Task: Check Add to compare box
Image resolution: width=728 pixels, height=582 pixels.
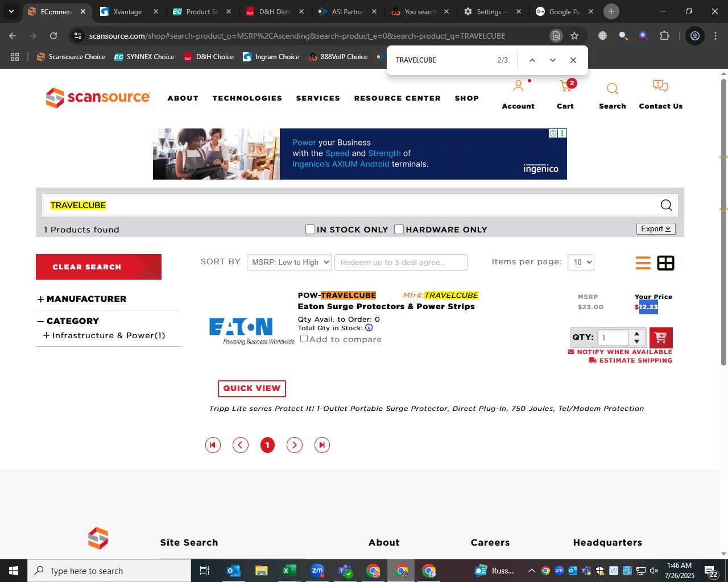Action: [304, 339]
